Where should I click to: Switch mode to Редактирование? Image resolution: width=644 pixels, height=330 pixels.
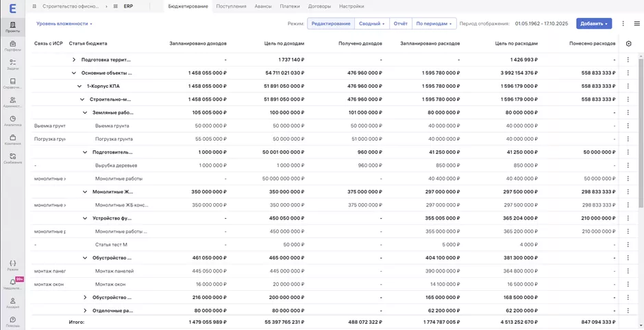coord(330,23)
